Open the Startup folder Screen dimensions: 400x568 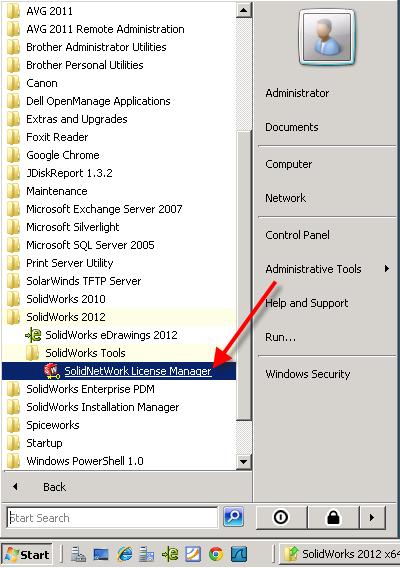(119, 443)
